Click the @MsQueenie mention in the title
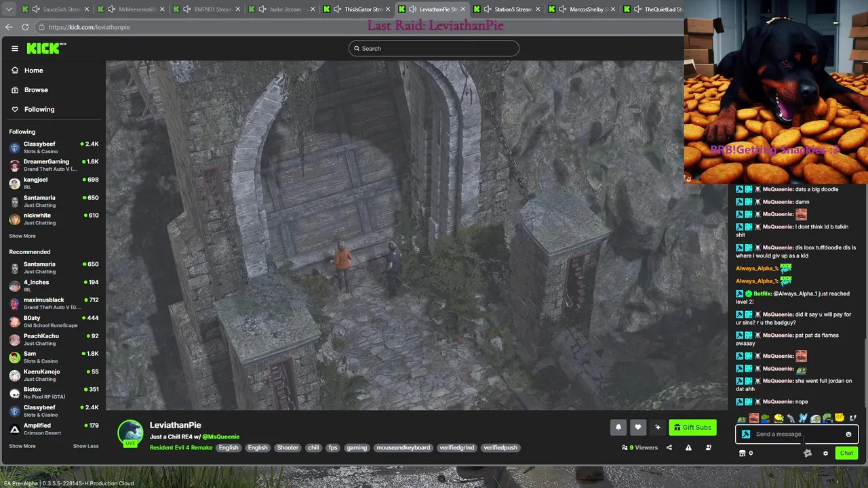The height and width of the screenshot is (488, 868). pyautogui.click(x=220, y=436)
